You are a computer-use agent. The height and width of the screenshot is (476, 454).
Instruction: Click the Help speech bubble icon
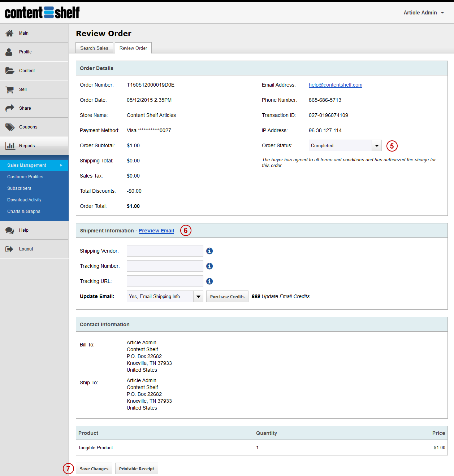(x=10, y=231)
